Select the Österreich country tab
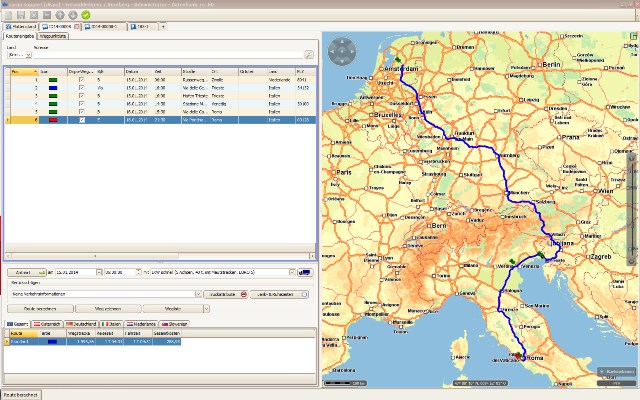The width and height of the screenshot is (640, 400). coord(47,324)
